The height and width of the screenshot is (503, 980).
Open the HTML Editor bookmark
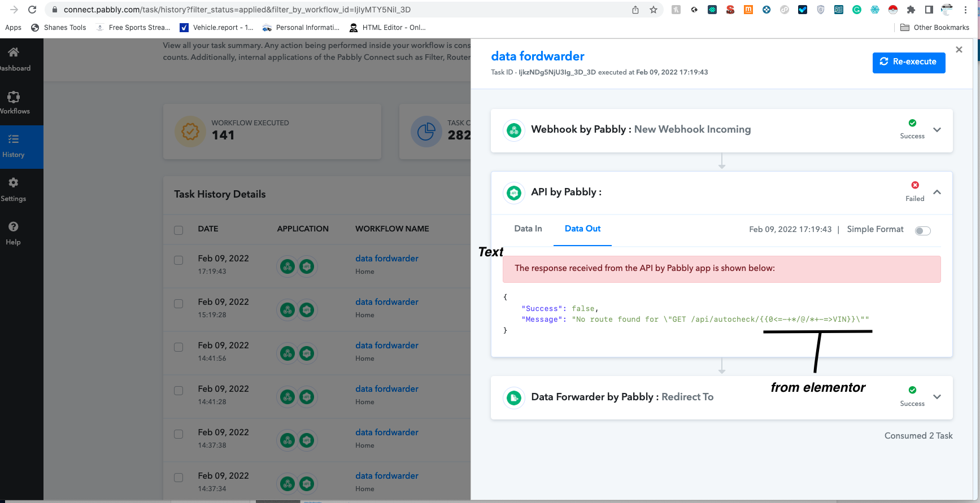click(x=388, y=28)
